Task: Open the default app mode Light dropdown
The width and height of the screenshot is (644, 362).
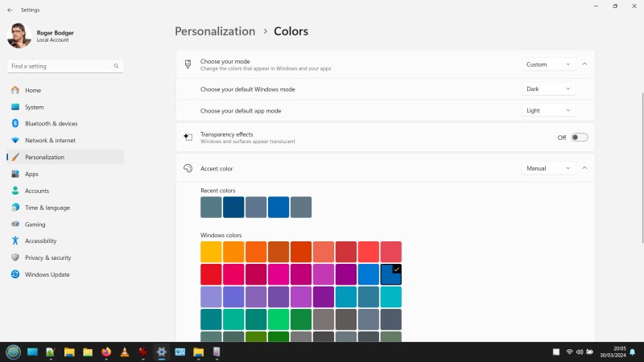Action: coord(548,110)
